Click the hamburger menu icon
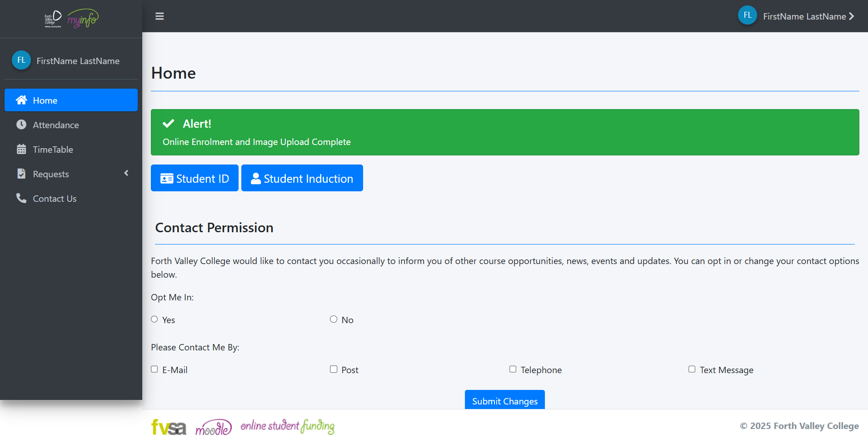The height and width of the screenshot is (444, 868). click(160, 16)
